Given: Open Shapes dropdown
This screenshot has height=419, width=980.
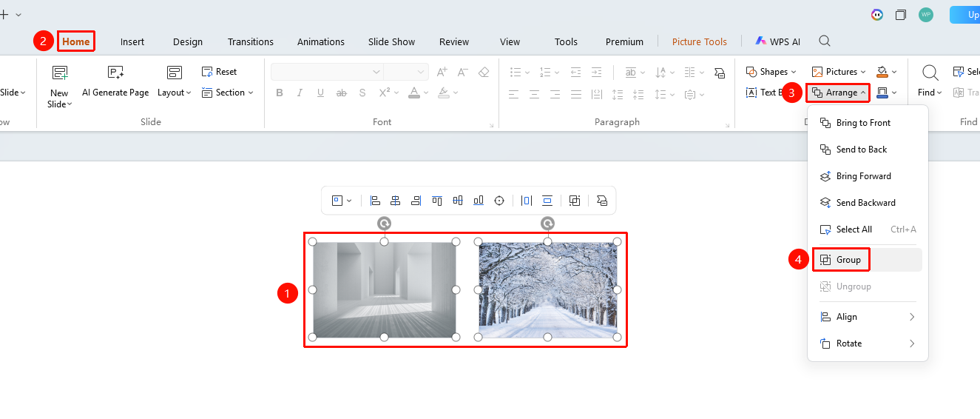Looking at the screenshot, I should pos(771,72).
